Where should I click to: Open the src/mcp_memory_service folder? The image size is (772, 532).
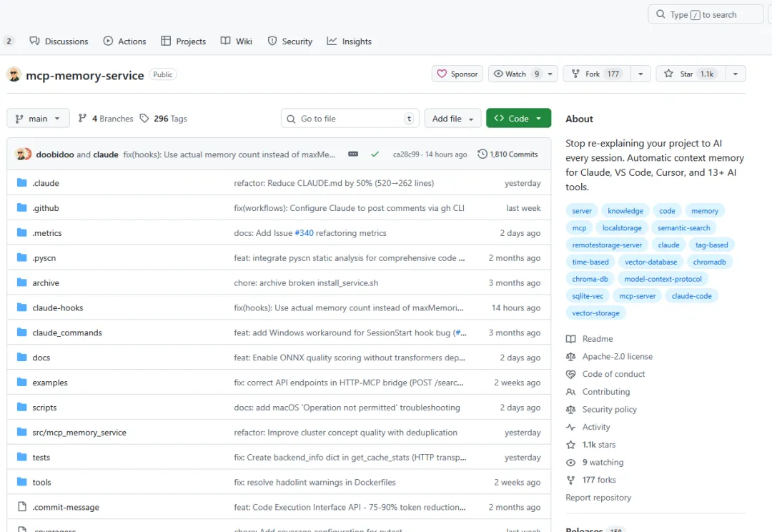[79, 433]
